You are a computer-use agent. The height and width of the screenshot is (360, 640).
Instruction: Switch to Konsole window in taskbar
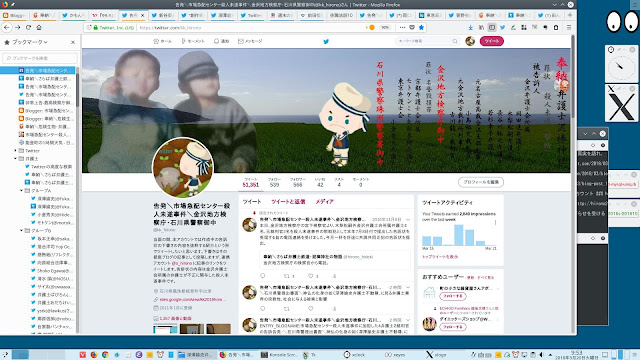tap(279, 355)
